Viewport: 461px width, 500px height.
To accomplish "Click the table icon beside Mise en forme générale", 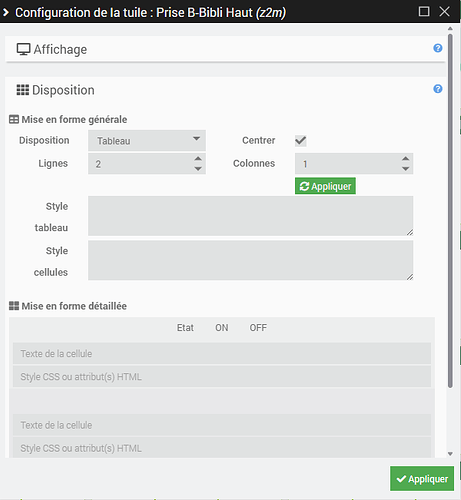I will pyautogui.click(x=14, y=119).
